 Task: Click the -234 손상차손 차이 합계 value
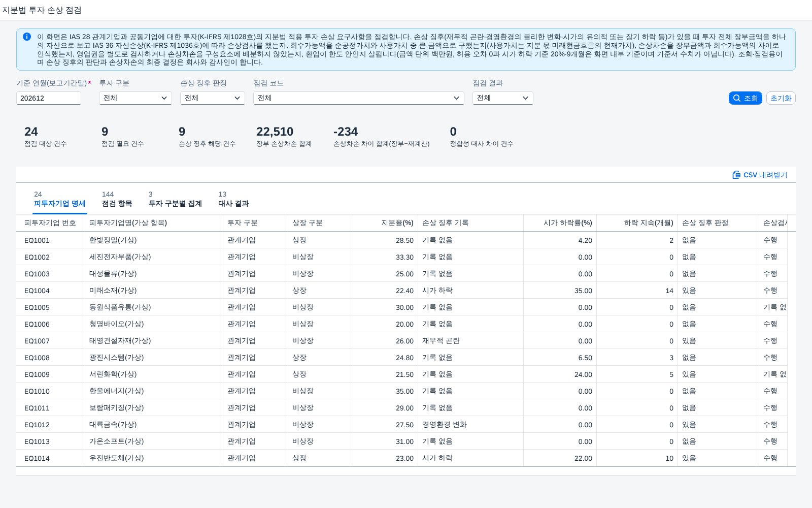tap(346, 132)
